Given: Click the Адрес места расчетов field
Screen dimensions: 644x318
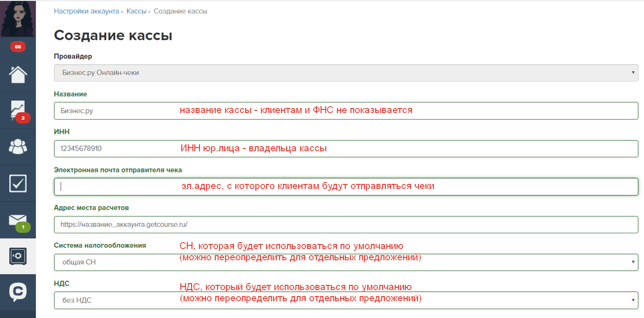Looking at the screenshot, I should pos(346,224).
